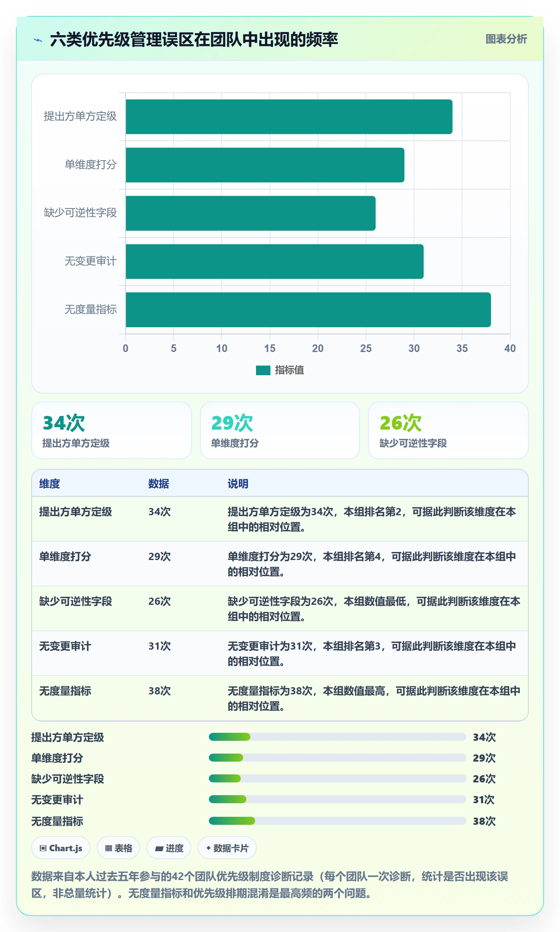The image size is (560, 932).
Task: Select the 无变更审计 chart bar
Action: (x=274, y=262)
